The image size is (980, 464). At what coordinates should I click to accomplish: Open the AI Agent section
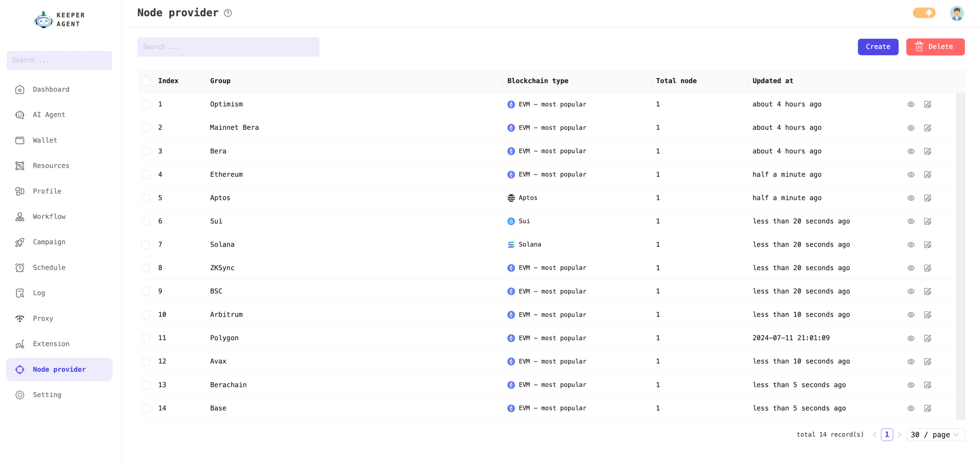[48, 115]
